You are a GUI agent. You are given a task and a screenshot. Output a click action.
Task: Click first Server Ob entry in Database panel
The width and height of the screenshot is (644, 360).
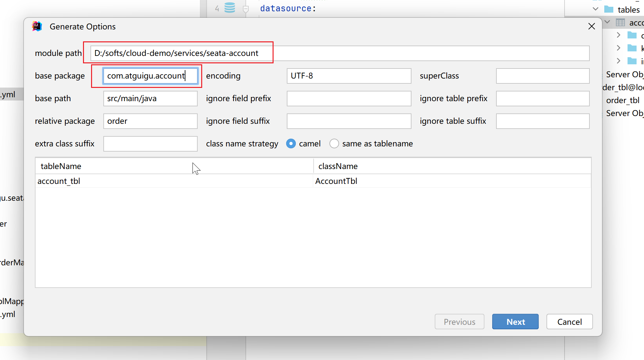pos(625,74)
